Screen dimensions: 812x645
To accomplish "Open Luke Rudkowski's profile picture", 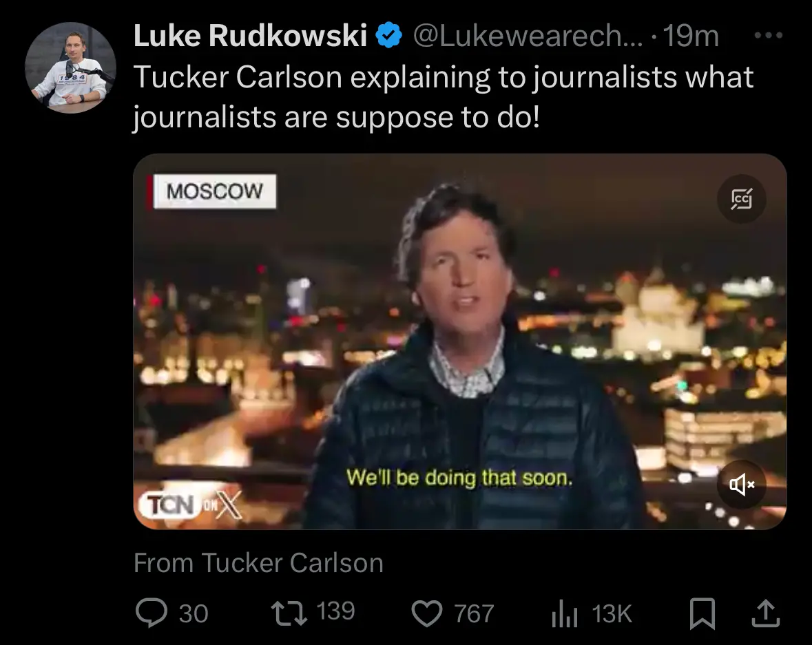I will (x=70, y=68).
